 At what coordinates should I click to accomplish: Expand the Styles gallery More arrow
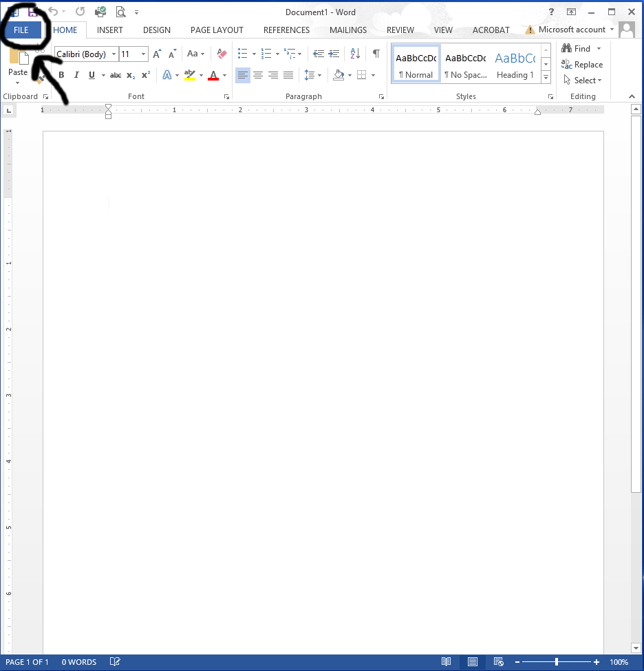[546, 78]
